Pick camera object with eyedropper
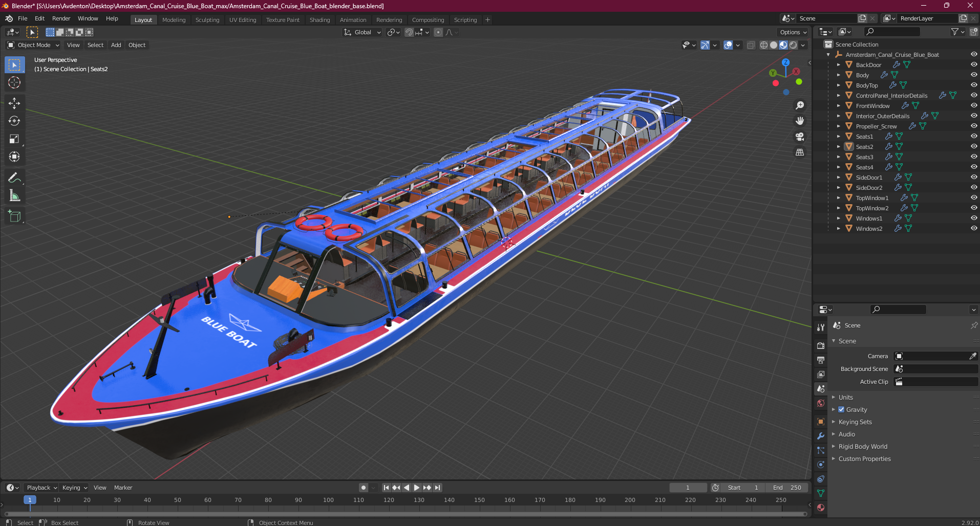The image size is (980, 526). [x=973, y=356]
